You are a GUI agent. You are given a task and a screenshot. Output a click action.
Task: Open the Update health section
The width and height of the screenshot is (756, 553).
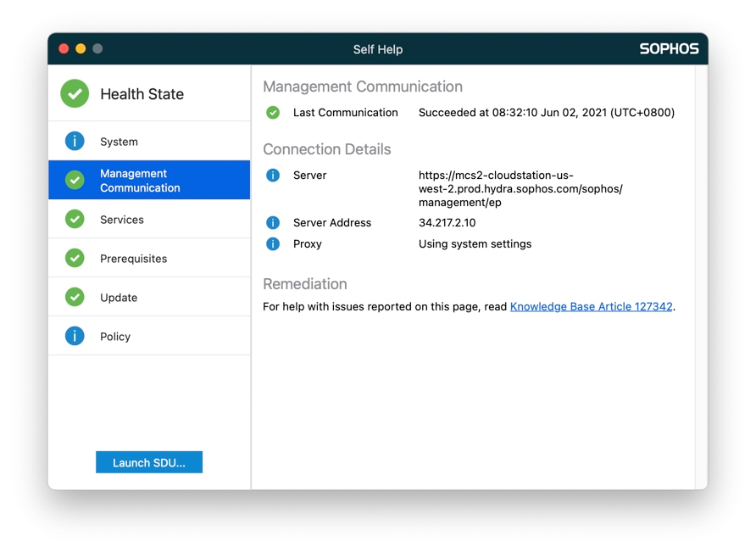point(119,297)
